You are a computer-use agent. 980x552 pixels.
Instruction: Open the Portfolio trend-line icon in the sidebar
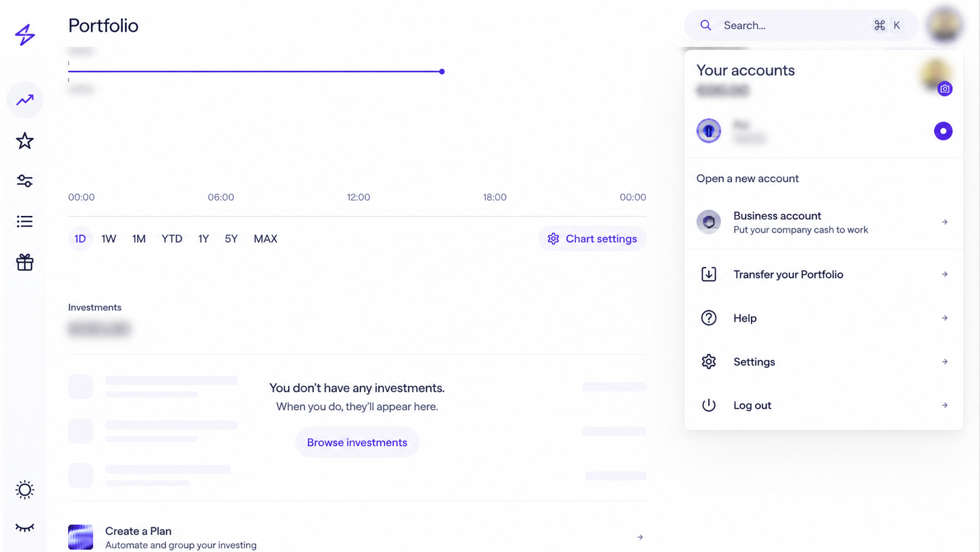(25, 100)
